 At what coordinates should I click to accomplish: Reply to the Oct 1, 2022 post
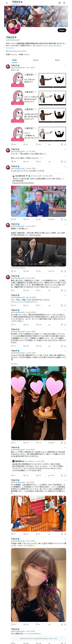pyautogui.click(x=12, y=144)
